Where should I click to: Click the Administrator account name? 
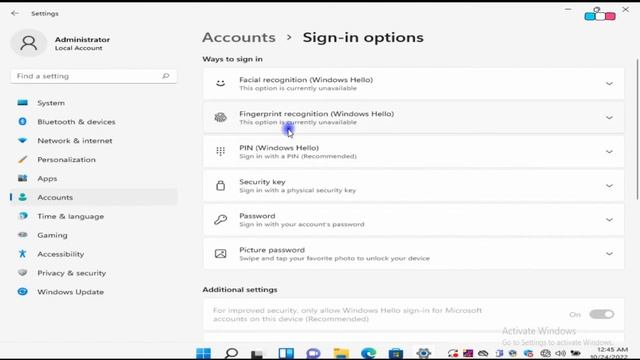82,40
